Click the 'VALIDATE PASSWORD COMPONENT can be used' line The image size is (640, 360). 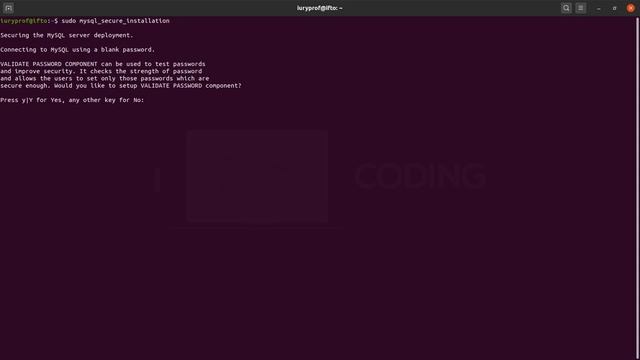pyautogui.click(x=103, y=64)
